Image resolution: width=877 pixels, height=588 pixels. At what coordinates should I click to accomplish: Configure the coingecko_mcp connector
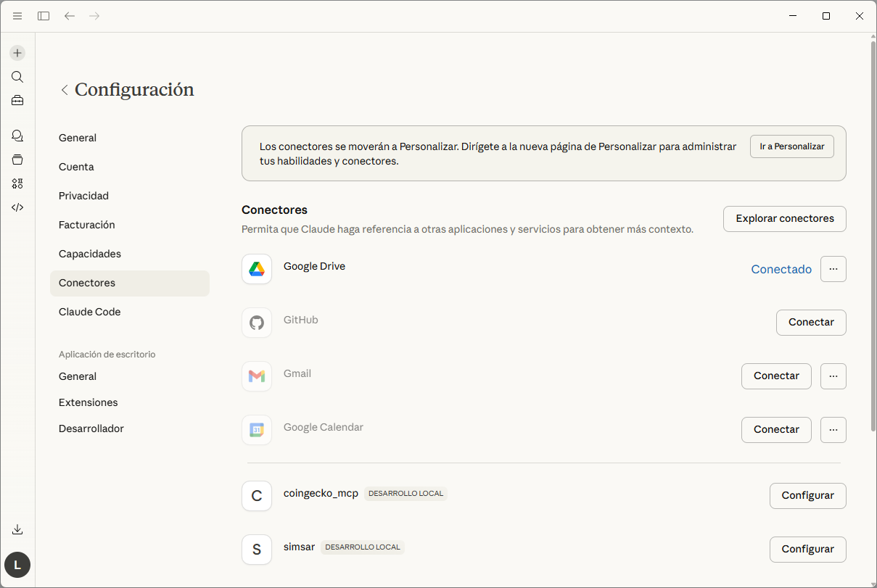tap(807, 496)
